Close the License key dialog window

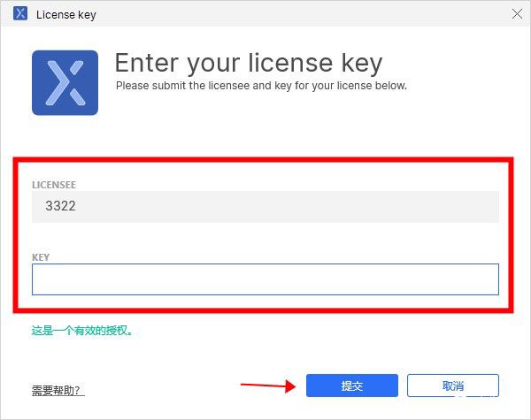(x=517, y=14)
